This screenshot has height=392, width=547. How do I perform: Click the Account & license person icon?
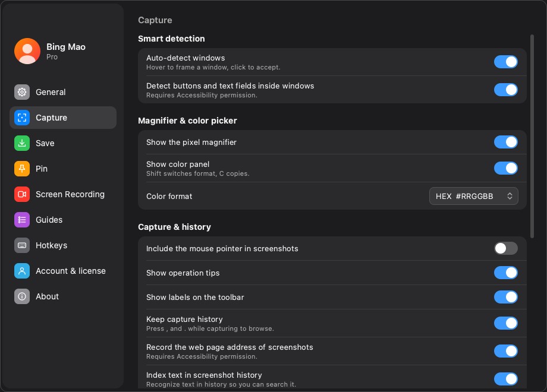click(21, 271)
